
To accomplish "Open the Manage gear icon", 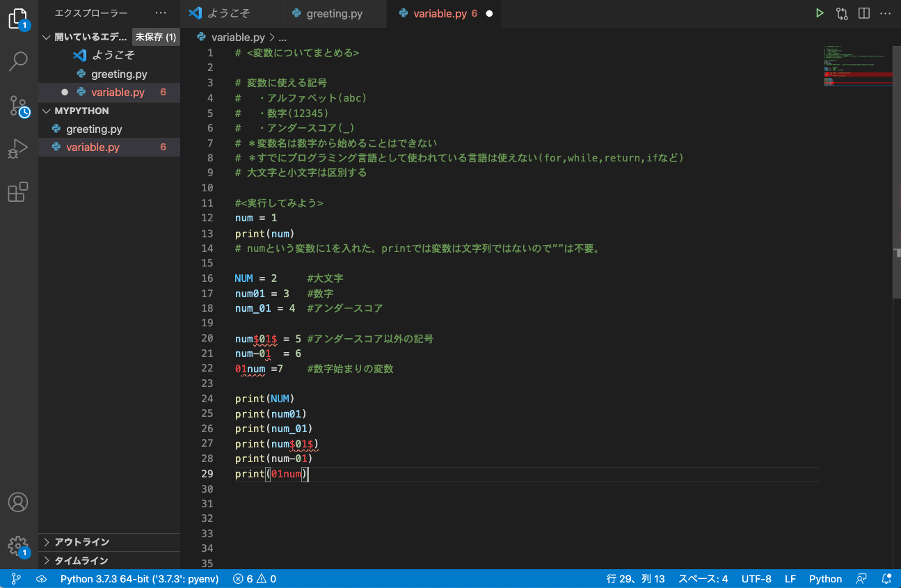I will click(x=19, y=546).
